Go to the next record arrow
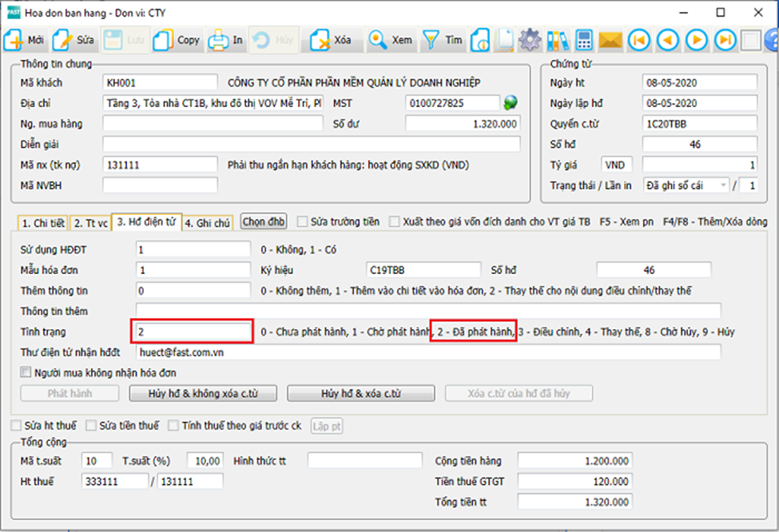The width and height of the screenshot is (779, 532). tap(697, 40)
